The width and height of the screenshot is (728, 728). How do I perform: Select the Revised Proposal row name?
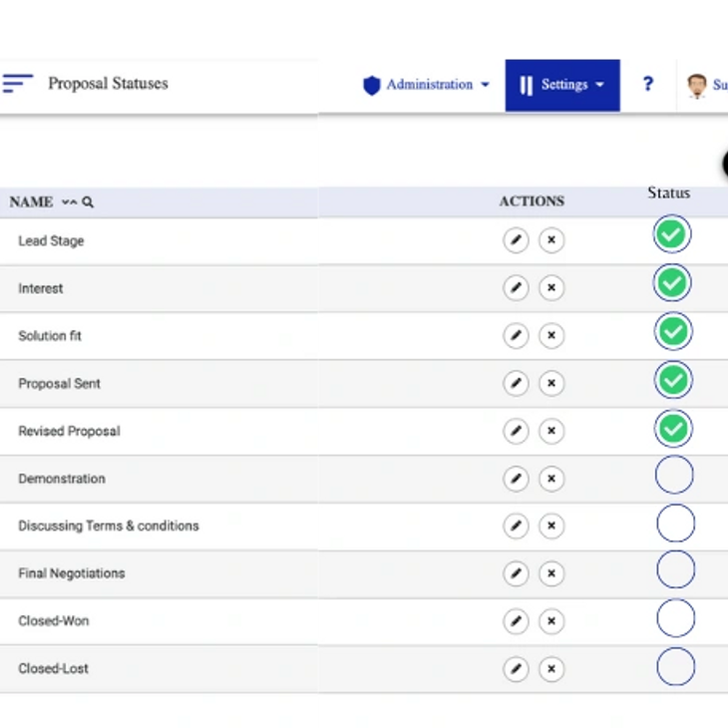(x=69, y=431)
